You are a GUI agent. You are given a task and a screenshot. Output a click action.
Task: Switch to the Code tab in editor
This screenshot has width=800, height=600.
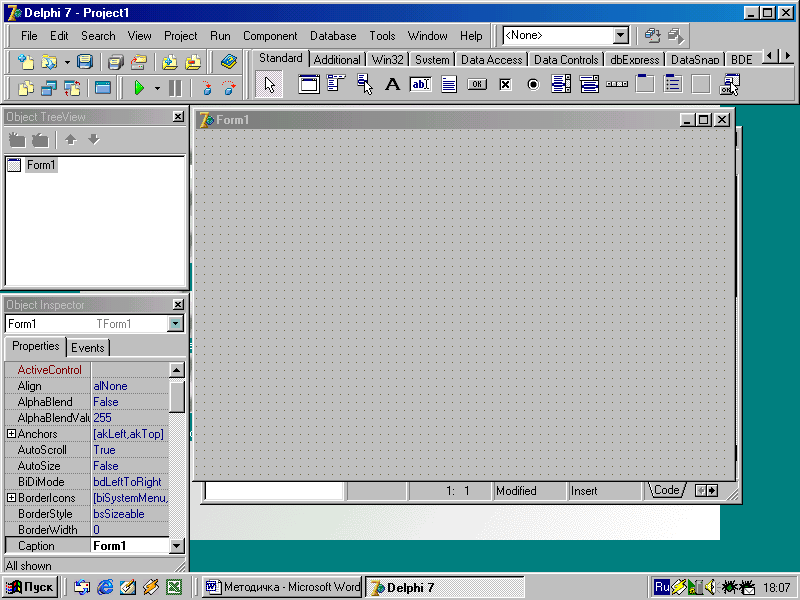666,490
